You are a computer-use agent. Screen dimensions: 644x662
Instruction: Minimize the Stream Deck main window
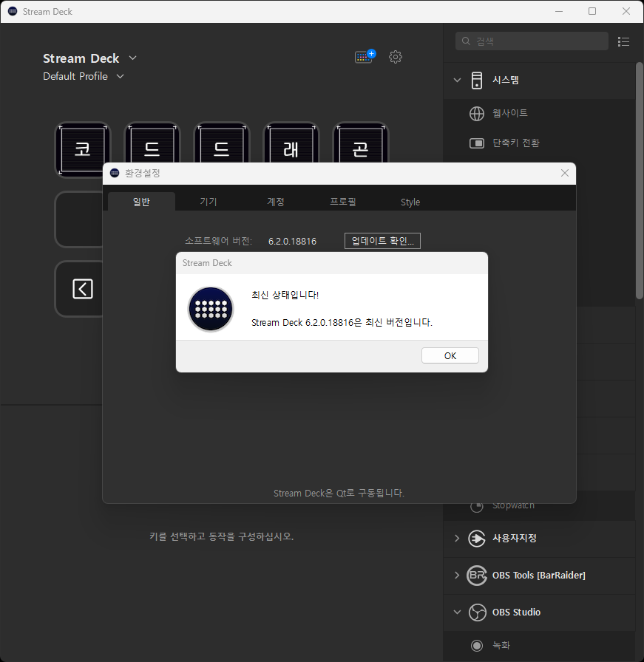(559, 11)
